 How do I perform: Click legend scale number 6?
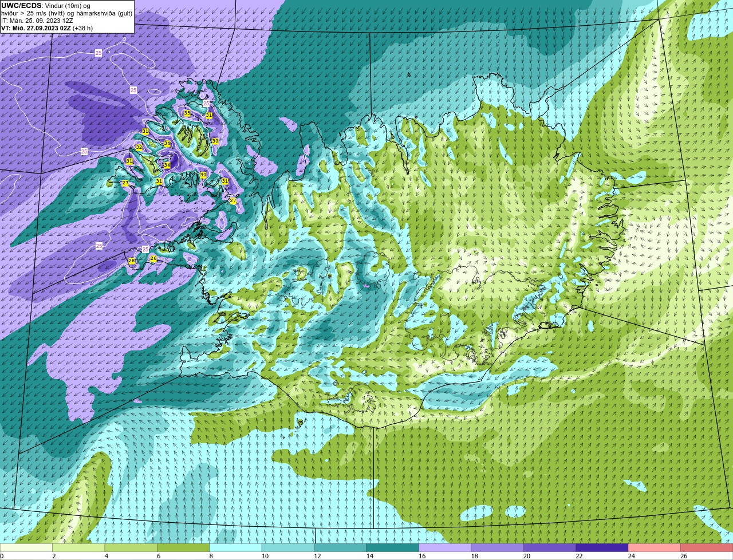159,556
